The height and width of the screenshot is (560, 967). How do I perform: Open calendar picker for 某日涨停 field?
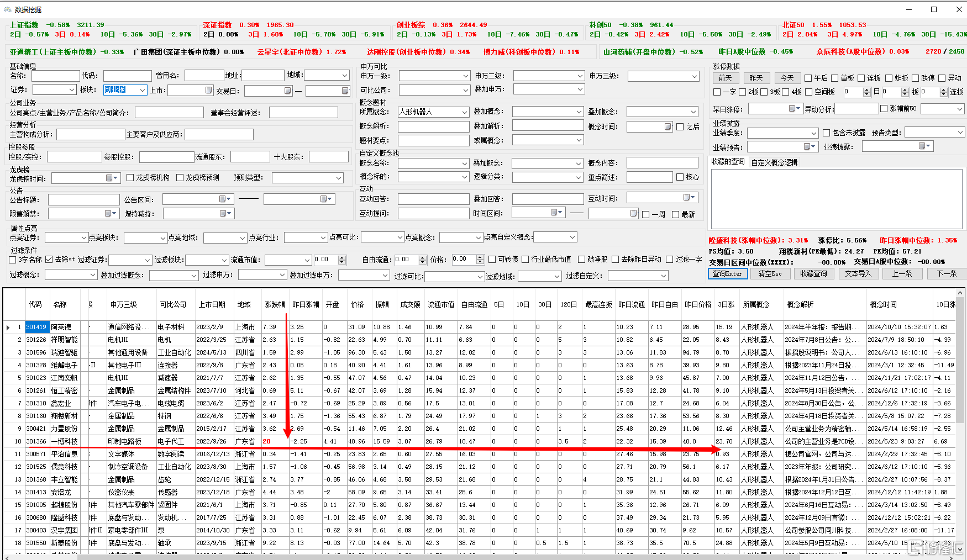(x=795, y=109)
